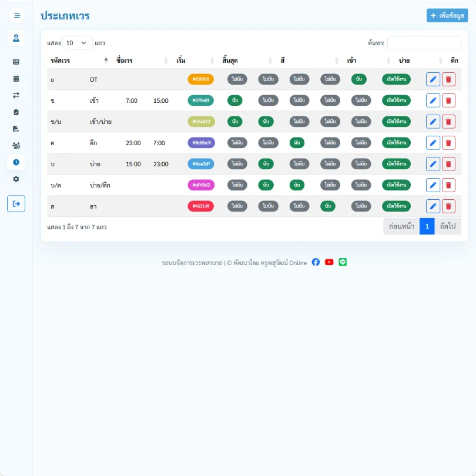
Task: Open the clipboard check icon in sidebar
Action: 16,112
